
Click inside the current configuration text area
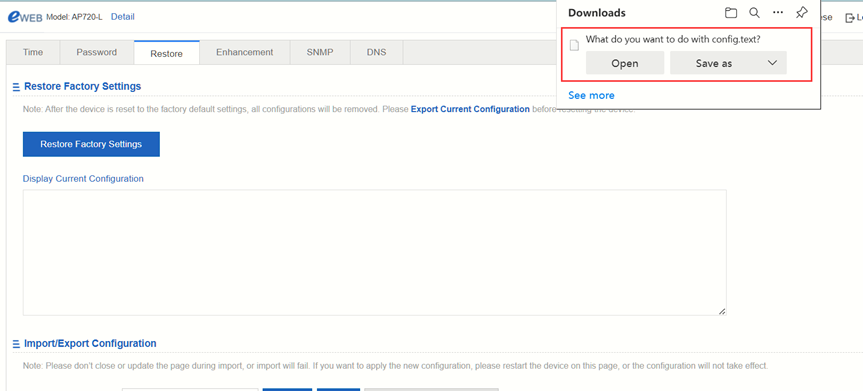point(374,253)
